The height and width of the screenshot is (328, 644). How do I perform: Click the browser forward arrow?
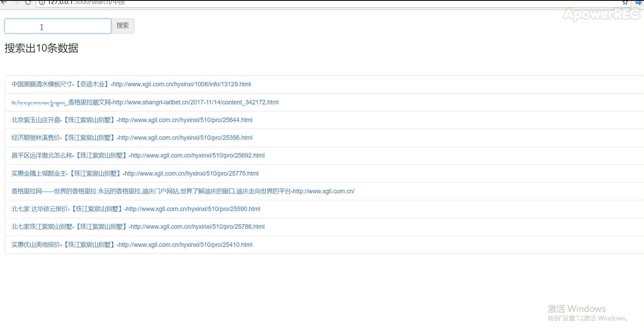pos(16,2)
